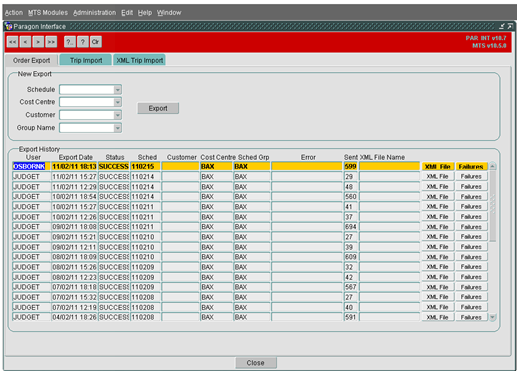Open Failures for 11/02/11 12:29 export
The width and height of the screenshot is (517, 371).
(x=471, y=187)
